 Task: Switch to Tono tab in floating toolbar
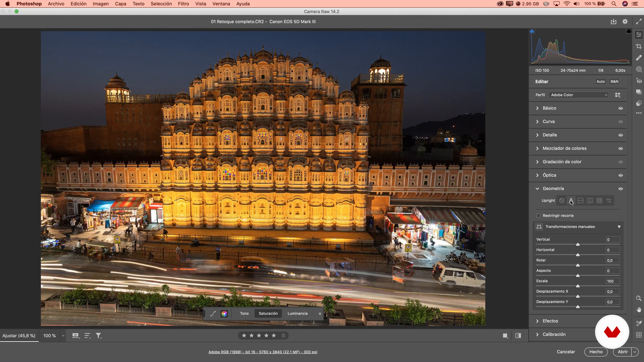tap(244, 314)
